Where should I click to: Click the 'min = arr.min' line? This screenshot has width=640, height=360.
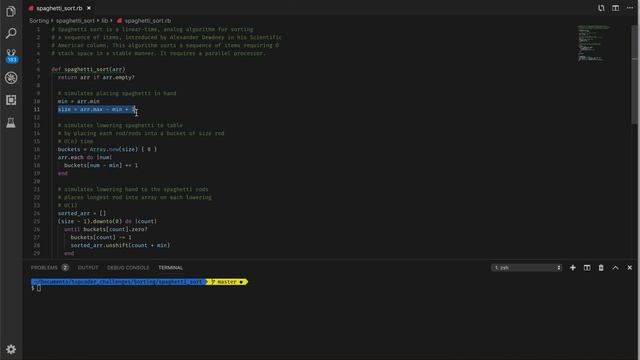point(79,101)
